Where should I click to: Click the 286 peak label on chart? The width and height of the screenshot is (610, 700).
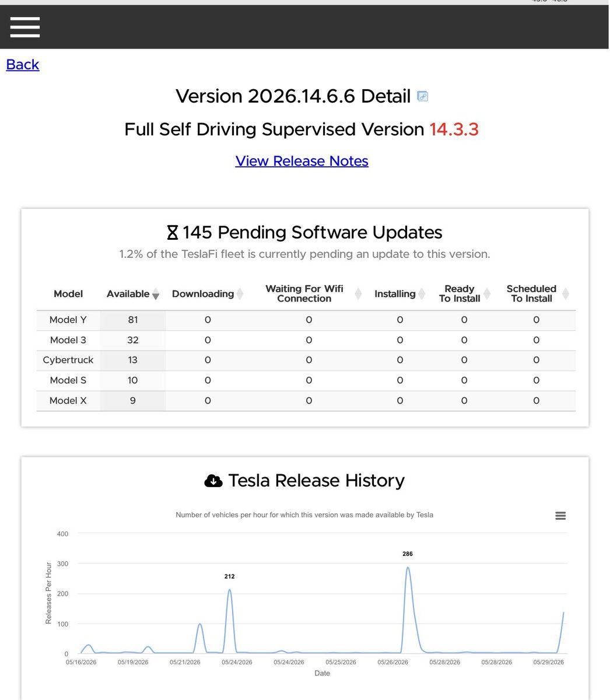click(408, 554)
